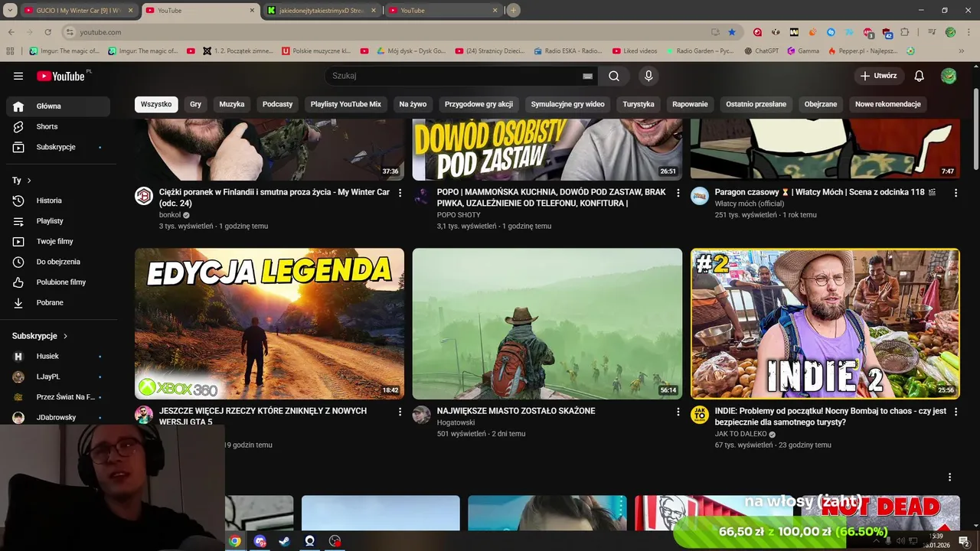This screenshot has height=551, width=980.
Task: Open the YouTube hamburger guide menu
Action: pos(18,76)
